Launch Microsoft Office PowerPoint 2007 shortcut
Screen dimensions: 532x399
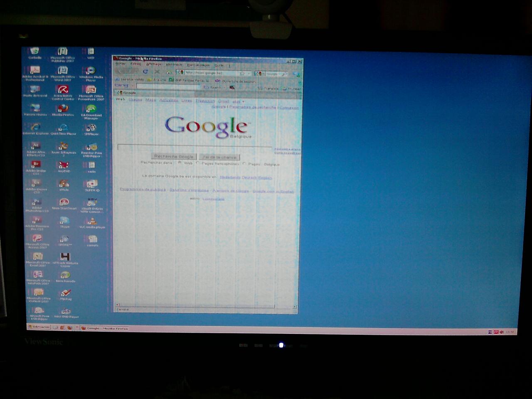pos(91,93)
